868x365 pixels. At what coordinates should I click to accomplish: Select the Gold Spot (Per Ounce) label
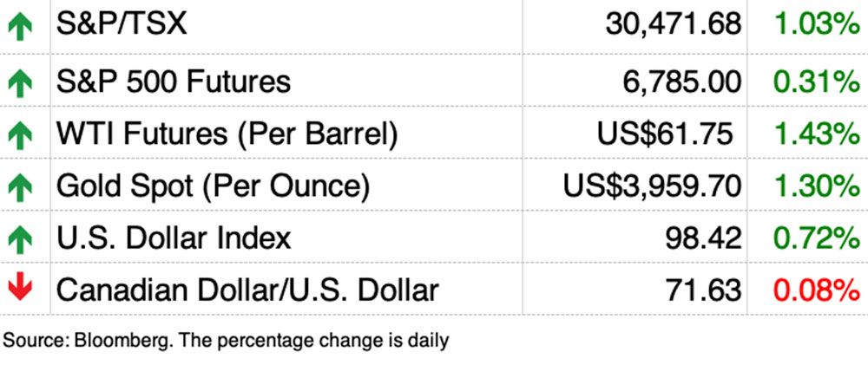click(214, 186)
